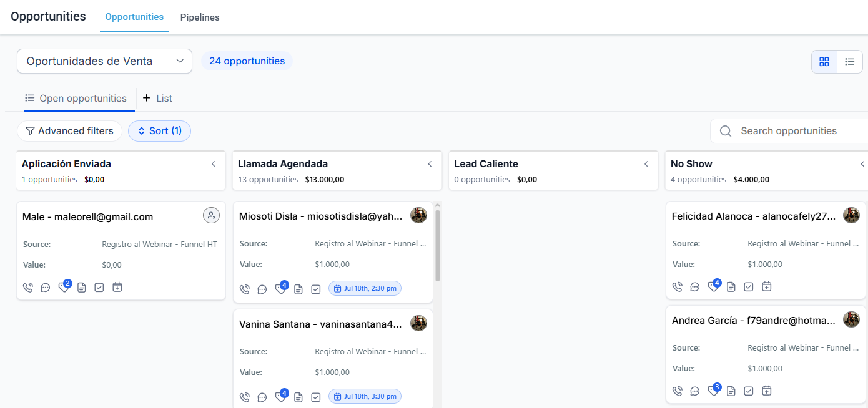Open notes on Vanina Santana card
Image resolution: width=868 pixels, height=408 pixels.
pyautogui.click(x=298, y=397)
